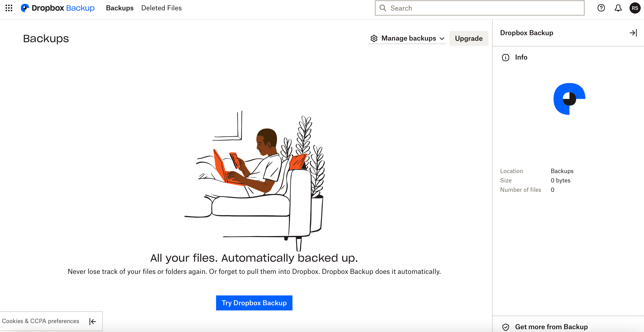Open the Help icon menu
The width and height of the screenshot is (644, 332).
click(x=601, y=8)
